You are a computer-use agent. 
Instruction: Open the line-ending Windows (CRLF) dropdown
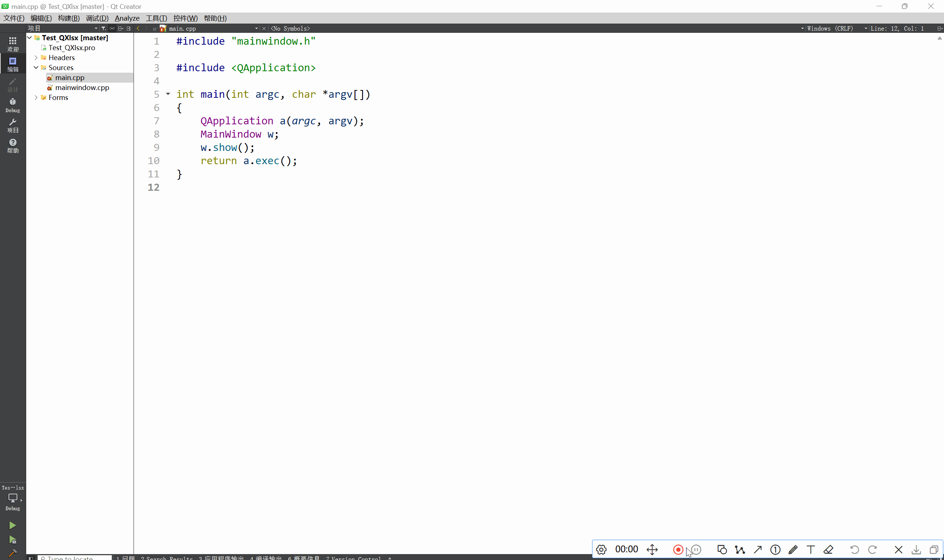coord(833,28)
